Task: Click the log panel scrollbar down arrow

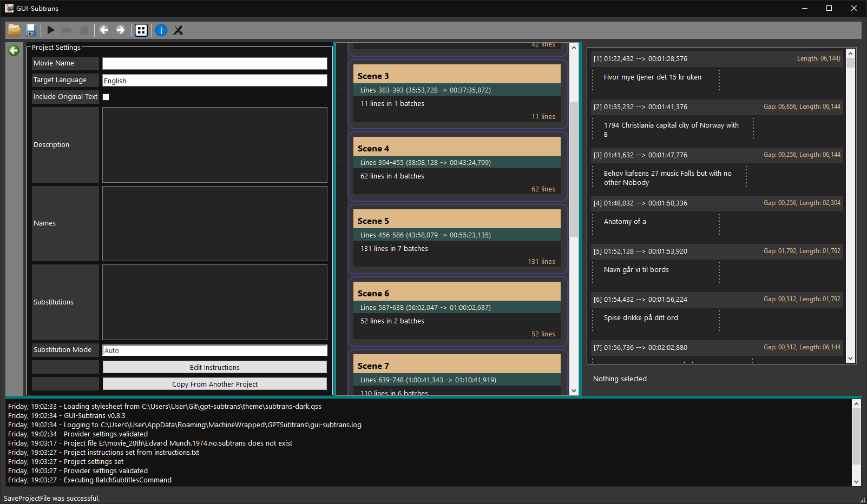Action: click(856, 482)
